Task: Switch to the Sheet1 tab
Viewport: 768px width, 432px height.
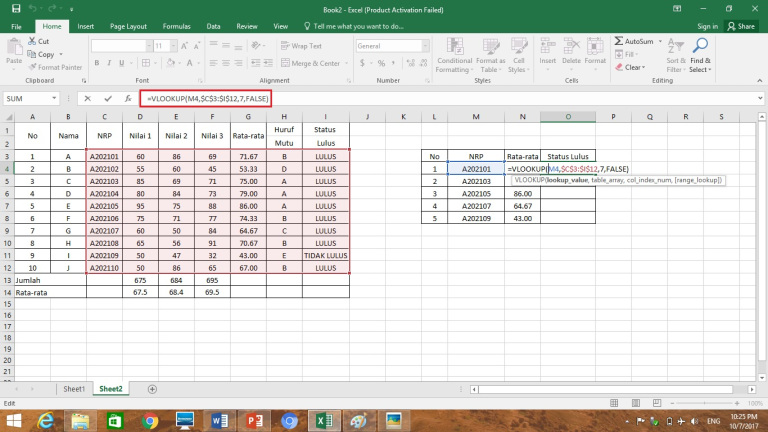Action: [x=73, y=388]
